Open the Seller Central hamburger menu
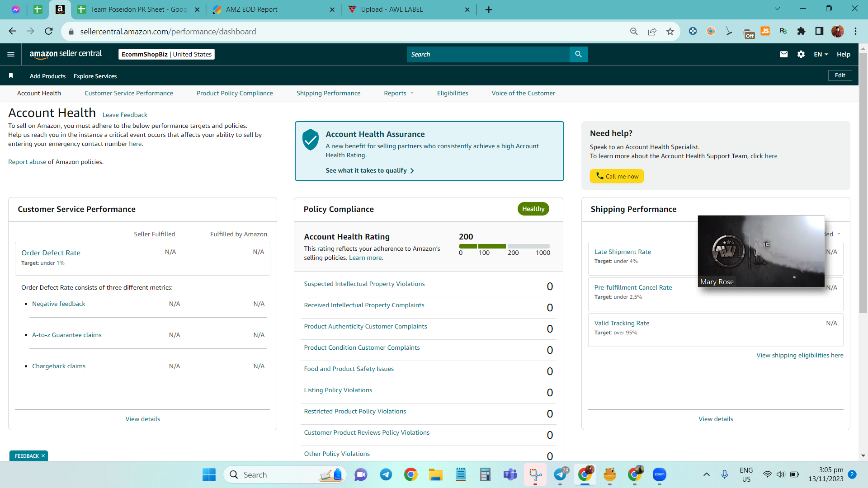This screenshot has height=488, width=868. pyautogui.click(x=11, y=54)
